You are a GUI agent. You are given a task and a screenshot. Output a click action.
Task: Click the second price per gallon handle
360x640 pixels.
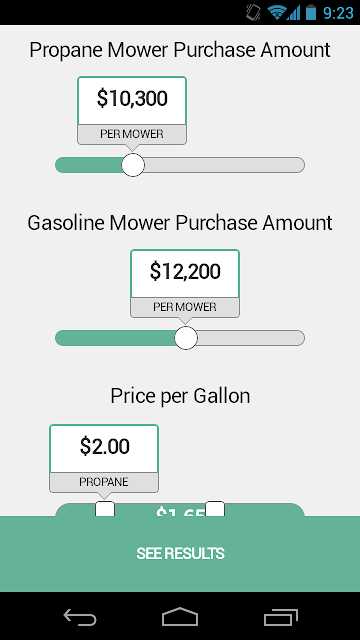coord(215,509)
